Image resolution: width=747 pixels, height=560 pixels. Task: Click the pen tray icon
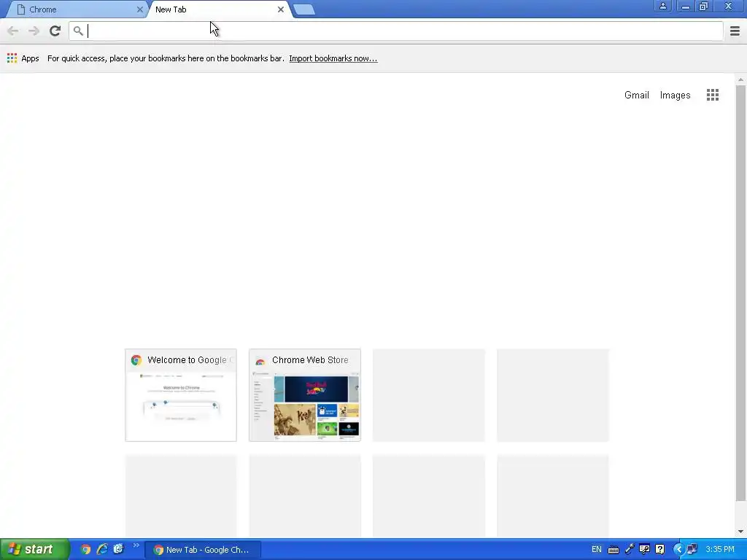coord(630,550)
